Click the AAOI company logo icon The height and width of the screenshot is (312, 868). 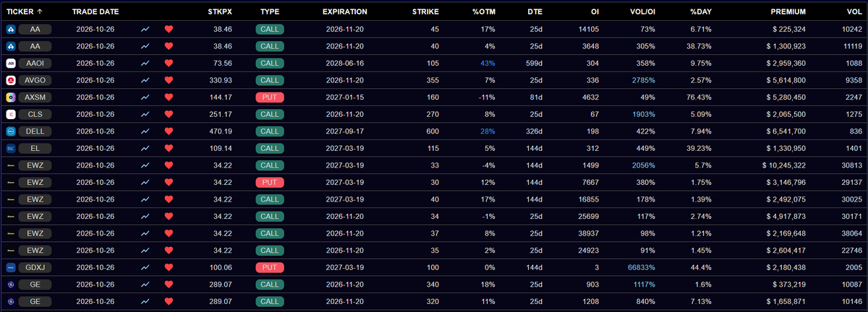click(x=11, y=63)
